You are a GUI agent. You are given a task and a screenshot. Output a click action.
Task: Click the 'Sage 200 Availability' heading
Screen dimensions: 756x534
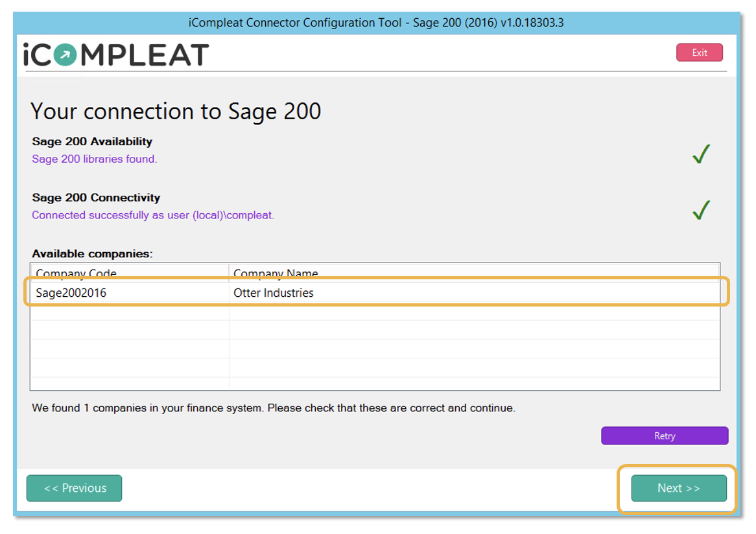pyautogui.click(x=92, y=141)
